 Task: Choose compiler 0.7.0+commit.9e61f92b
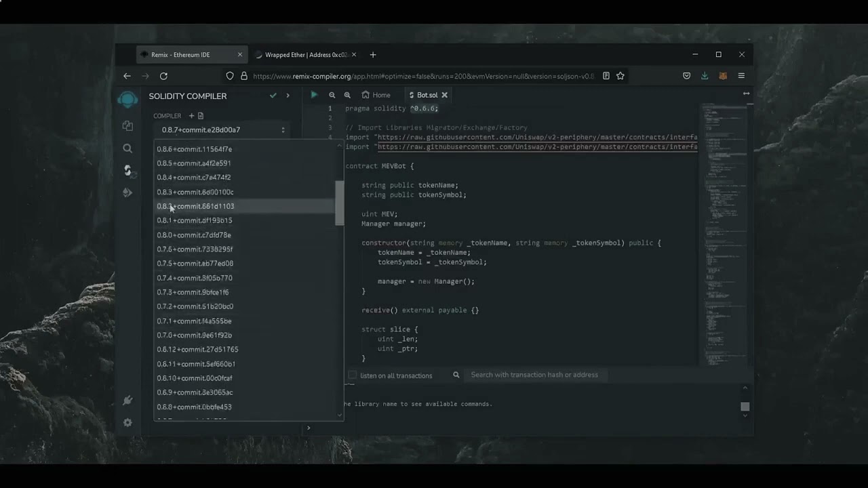click(245, 335)
